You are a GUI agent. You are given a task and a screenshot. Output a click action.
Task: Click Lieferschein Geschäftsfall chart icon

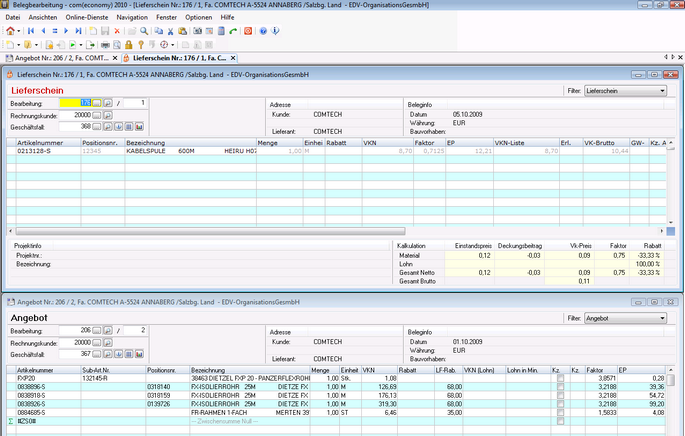click(139, 127)
